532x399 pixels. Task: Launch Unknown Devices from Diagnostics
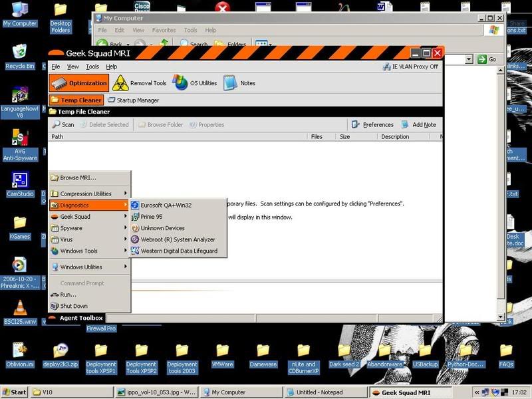pos(178,228)
